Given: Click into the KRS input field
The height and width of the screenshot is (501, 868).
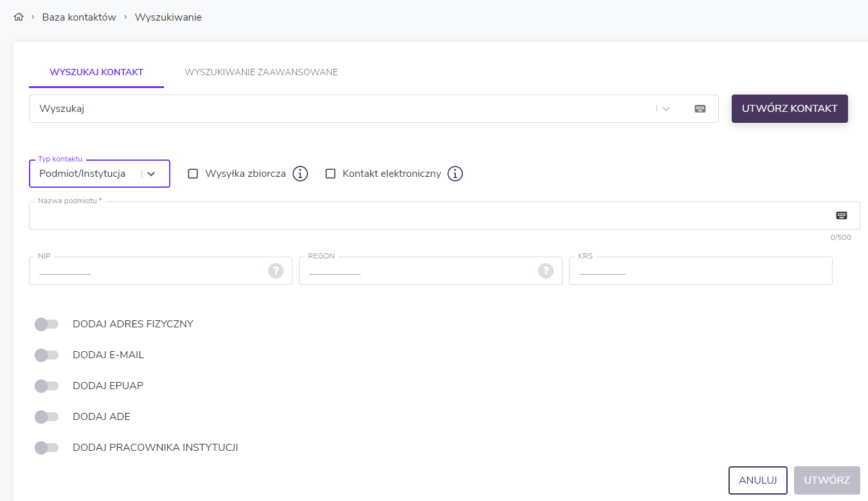Looking at the screenshot, I should tap(700, 271).
